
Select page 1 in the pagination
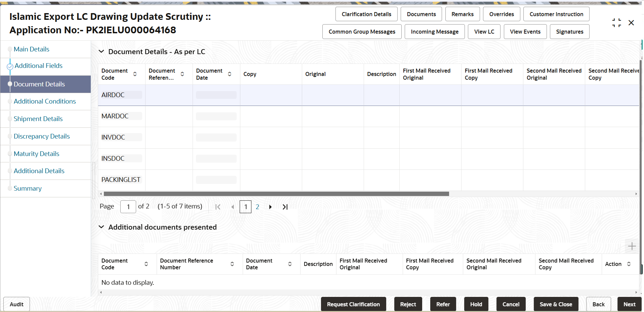point(245,207)
